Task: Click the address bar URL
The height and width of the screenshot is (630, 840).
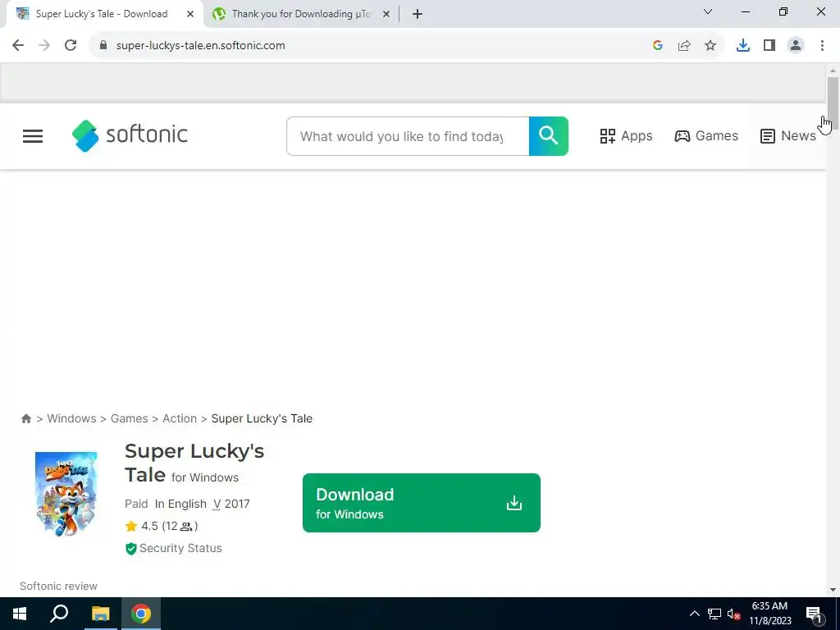Action: tap(201, 46)
